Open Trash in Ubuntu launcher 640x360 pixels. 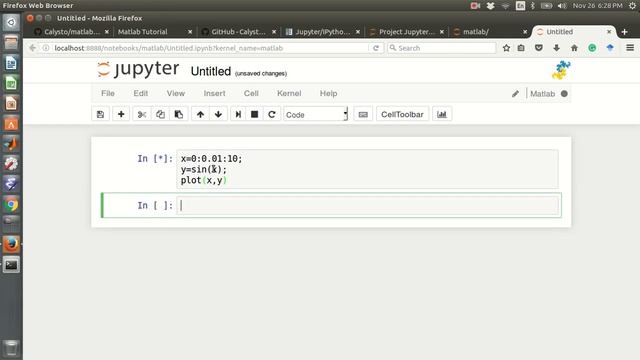click(11, 348)
